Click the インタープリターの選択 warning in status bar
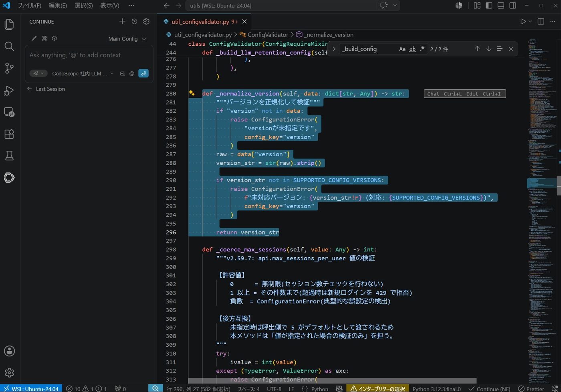Screen dimensions: 561x392 point(378,388)
